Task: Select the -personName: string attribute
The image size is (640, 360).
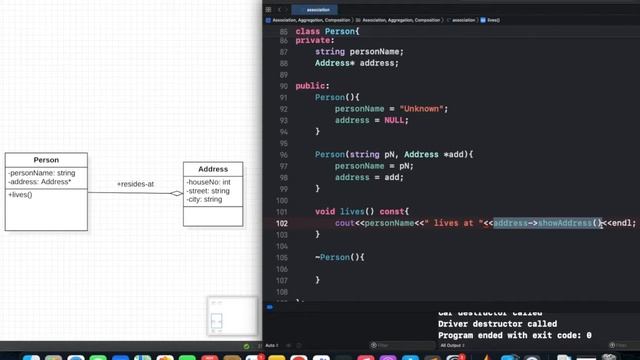Action: [x=42, y=173]
